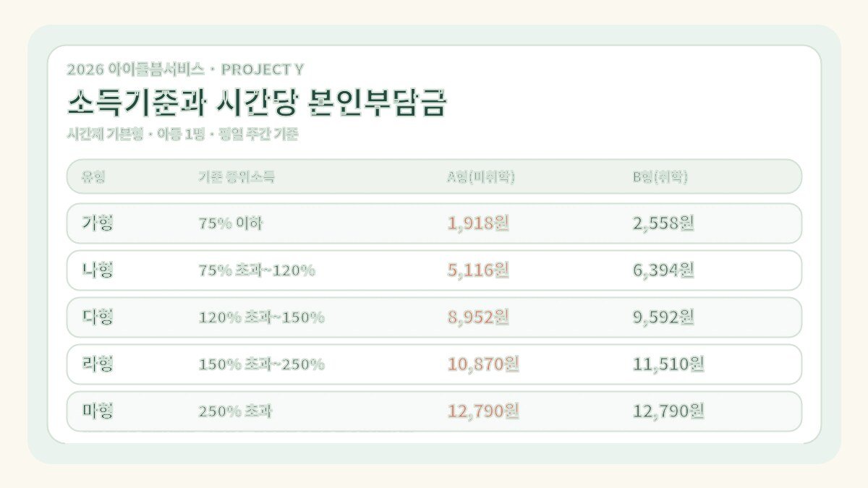Click the 5,116원 value
868x488 pixels.
point(478,270)
